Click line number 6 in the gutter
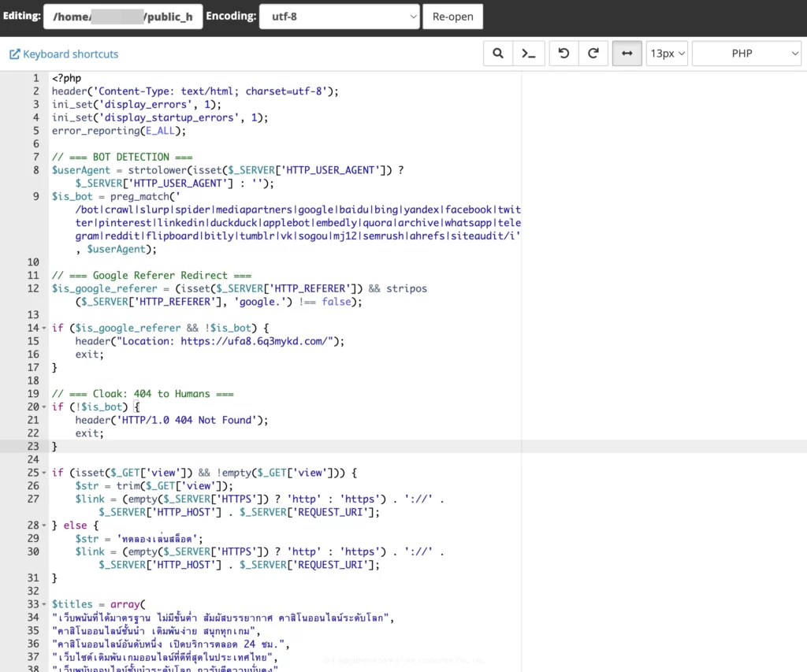Screen dimensions: 807x672 click(x=36, y=143)
